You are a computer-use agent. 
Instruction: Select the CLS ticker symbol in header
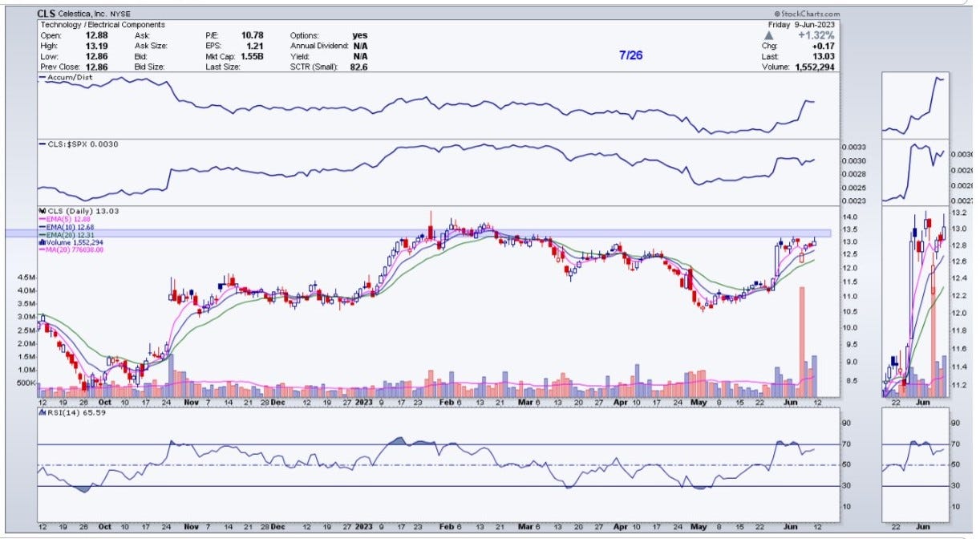[x=47, y=14]
